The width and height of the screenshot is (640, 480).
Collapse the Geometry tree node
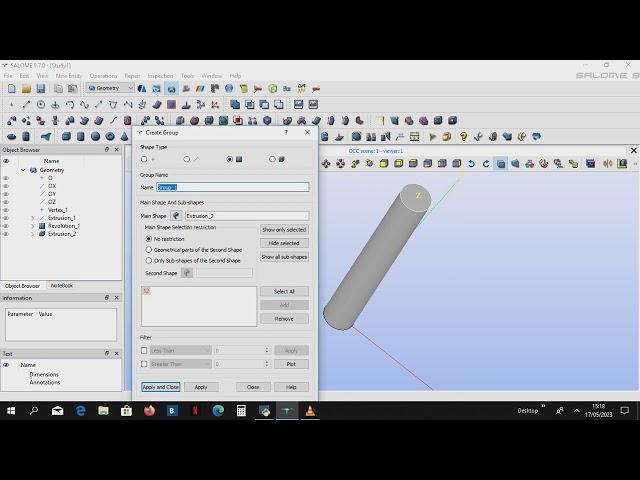point(23,170)
